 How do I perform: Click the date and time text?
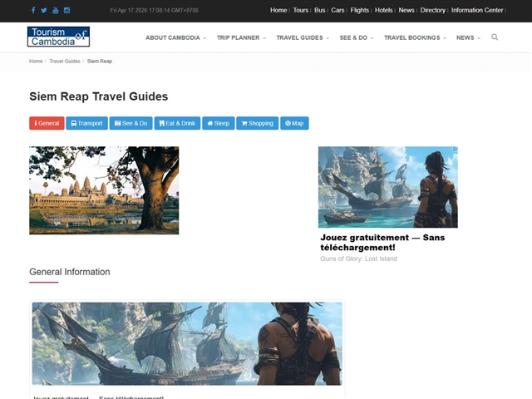[155, 10]
